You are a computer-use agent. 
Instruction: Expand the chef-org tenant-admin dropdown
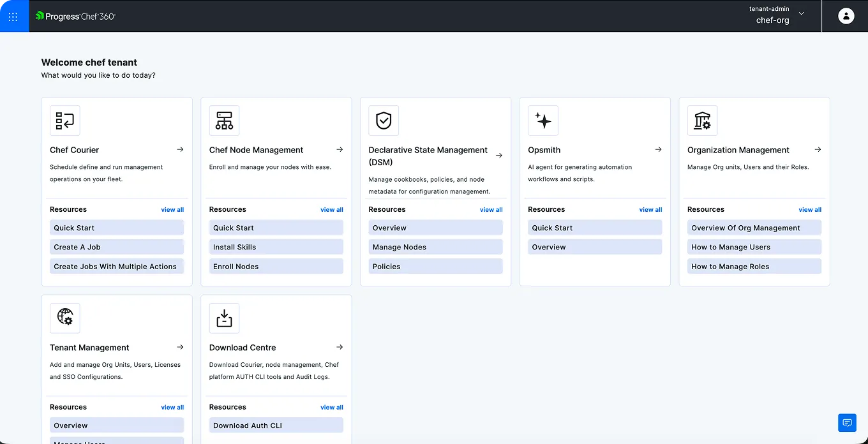tap(802, 13)
